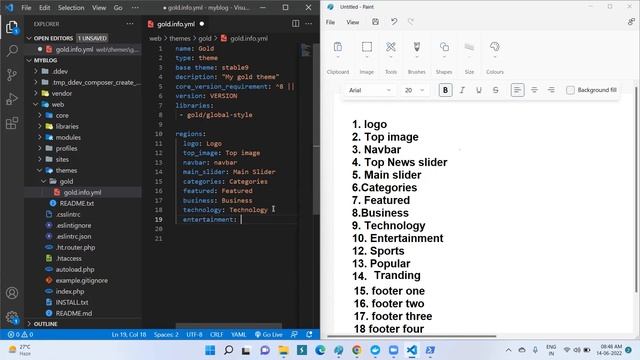
Task: Enable Background fill checkbox
Action: 570,90
